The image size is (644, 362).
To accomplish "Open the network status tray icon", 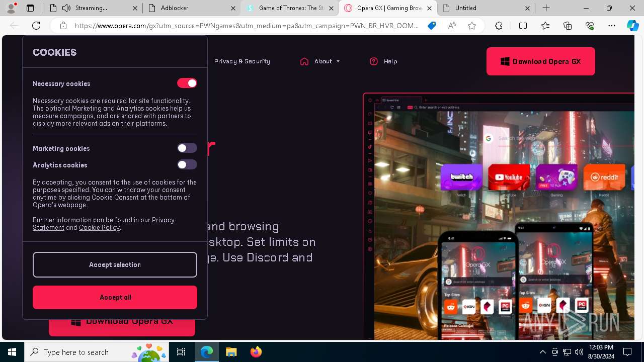I will coord(567,352).
